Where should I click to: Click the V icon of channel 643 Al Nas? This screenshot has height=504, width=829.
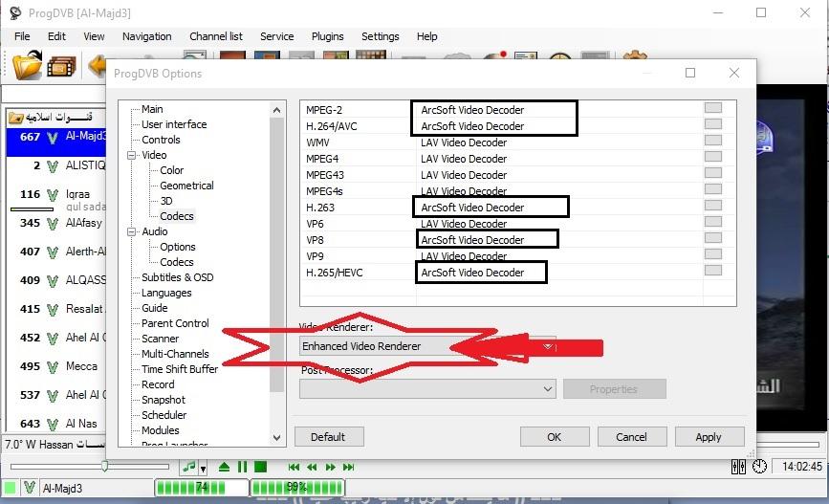coord(52,424)
